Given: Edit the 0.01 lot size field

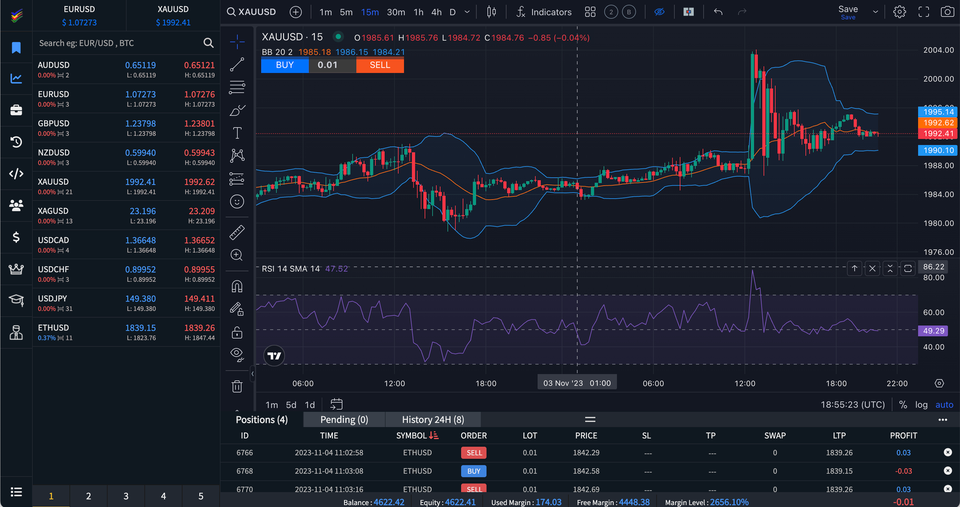Looking at the screenshot, I should click(332, 65).
